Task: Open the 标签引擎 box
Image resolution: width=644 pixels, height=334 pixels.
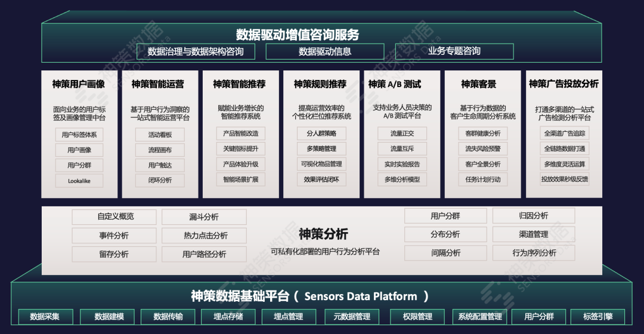Action: (598, 317)
